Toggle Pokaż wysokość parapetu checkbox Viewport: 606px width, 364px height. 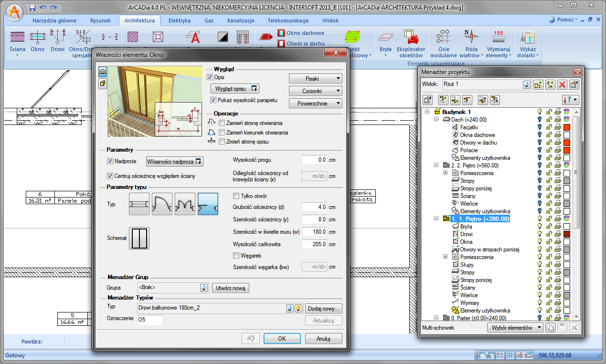point(213,100)
